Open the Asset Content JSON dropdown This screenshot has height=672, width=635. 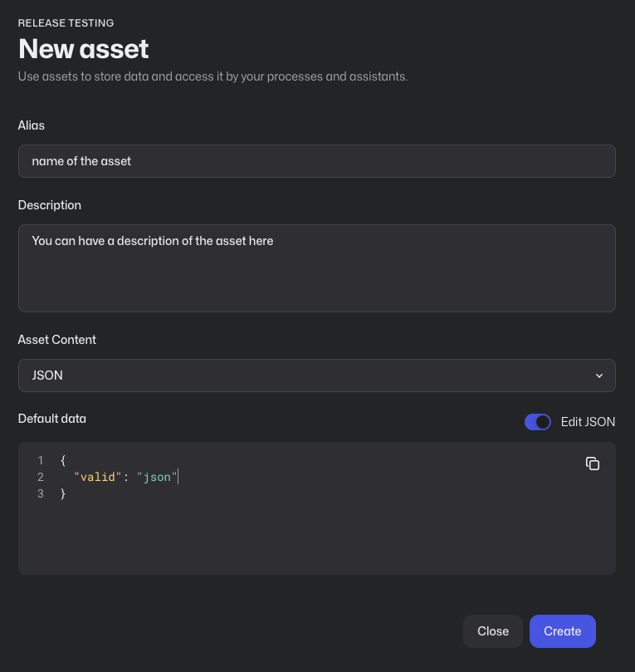pyautogui.click(x=317, y=375)
